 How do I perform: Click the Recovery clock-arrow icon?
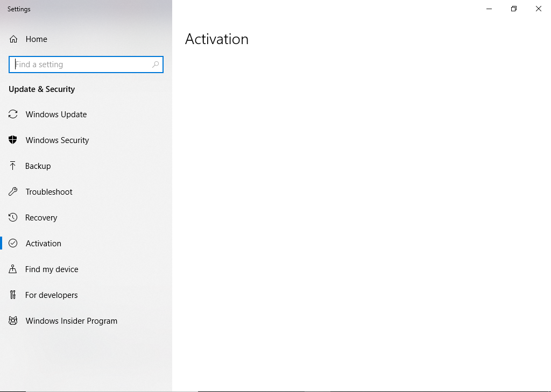pyautogui.click(x=13, y=217)
